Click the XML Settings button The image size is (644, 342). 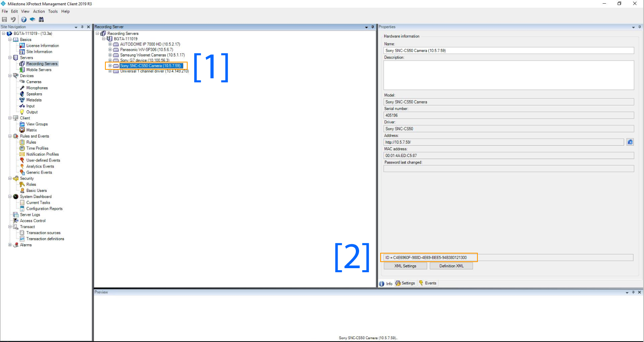click(x=405, y=266)
